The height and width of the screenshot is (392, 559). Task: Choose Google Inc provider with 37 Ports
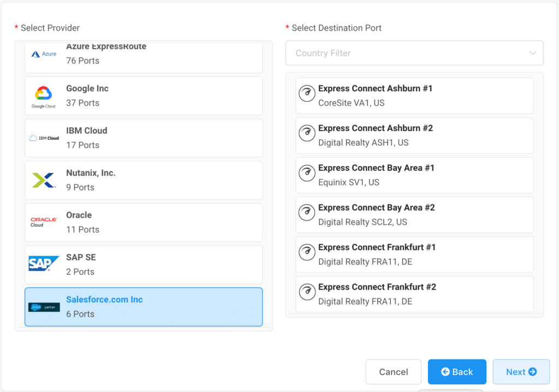coord(144,96)
